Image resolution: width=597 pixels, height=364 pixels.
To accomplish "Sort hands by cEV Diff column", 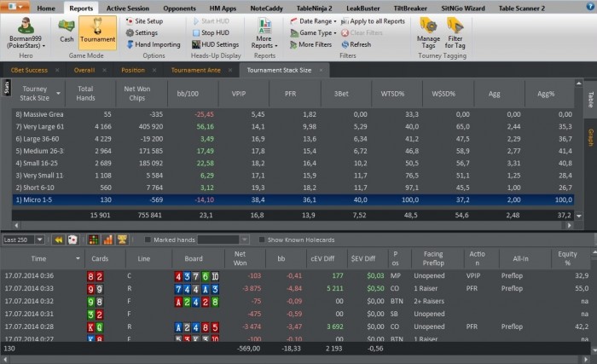I will (x=322, y=258).
